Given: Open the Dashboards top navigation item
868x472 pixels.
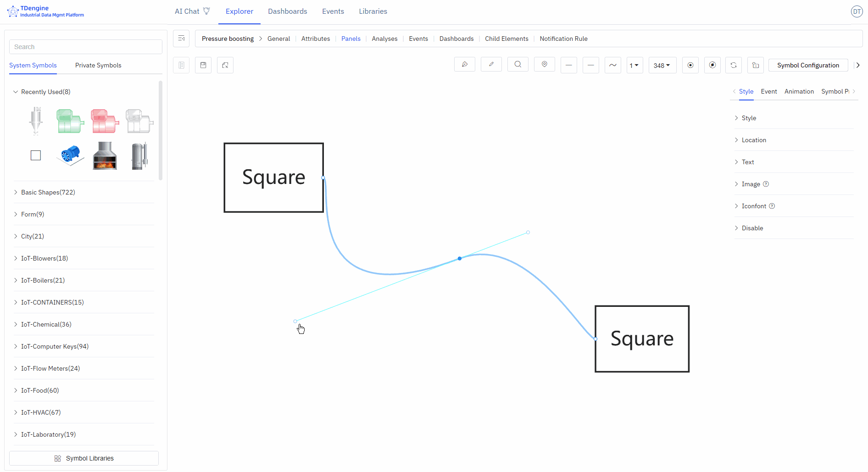Looking at the screenshot, I should click(287, 11).
